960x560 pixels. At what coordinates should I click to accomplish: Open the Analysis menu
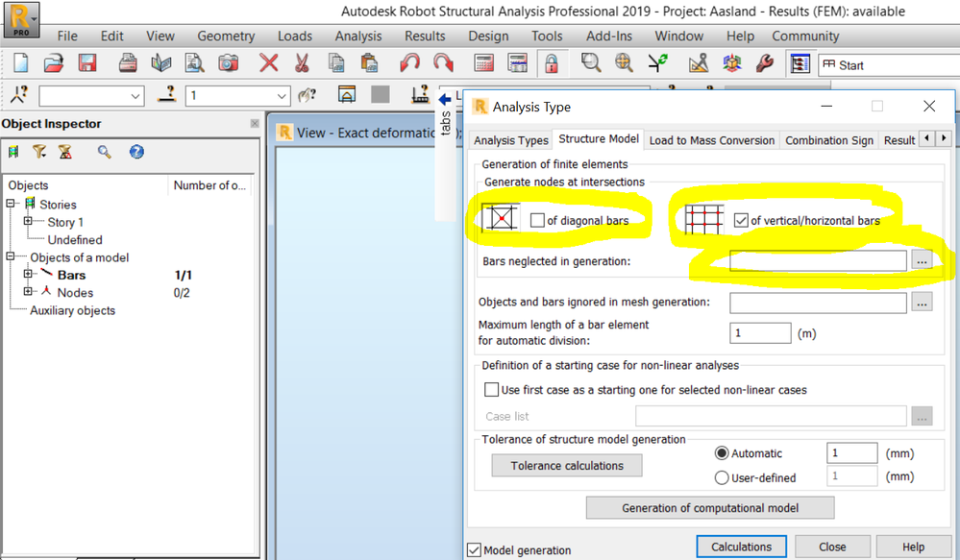point(358,37)
